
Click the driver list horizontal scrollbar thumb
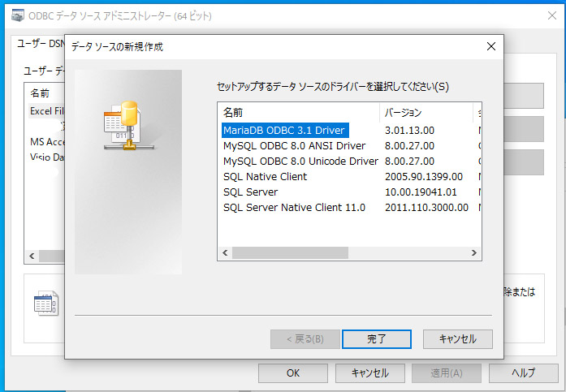pos(290,252)
